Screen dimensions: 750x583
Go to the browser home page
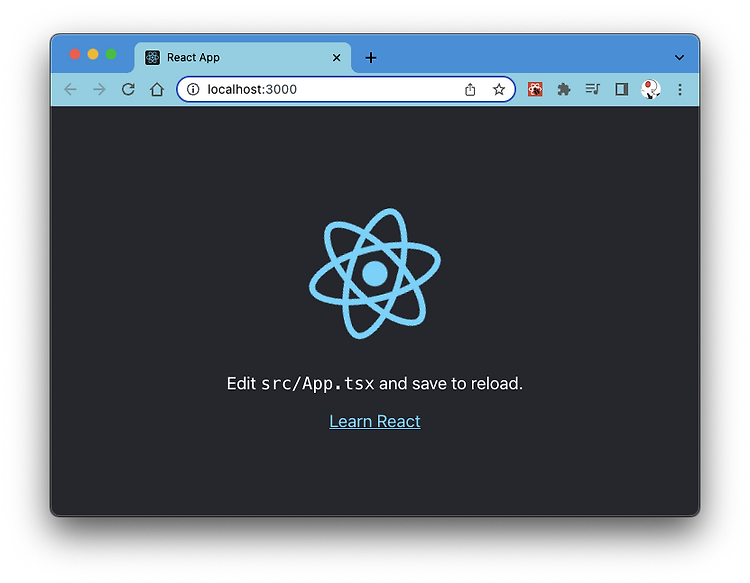point(157,89)
